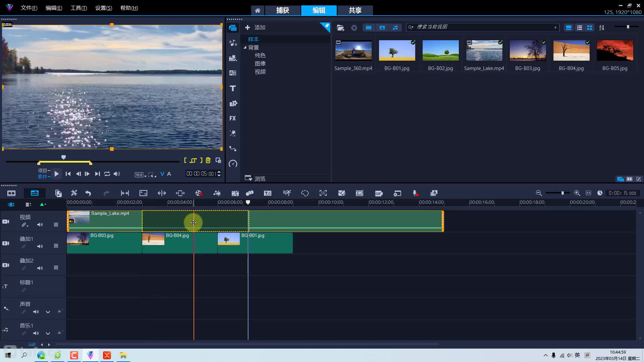This screenshot has height=362, width=644.
Task: Delete the trimmed preview selection with trash icon
Action: 208,160
